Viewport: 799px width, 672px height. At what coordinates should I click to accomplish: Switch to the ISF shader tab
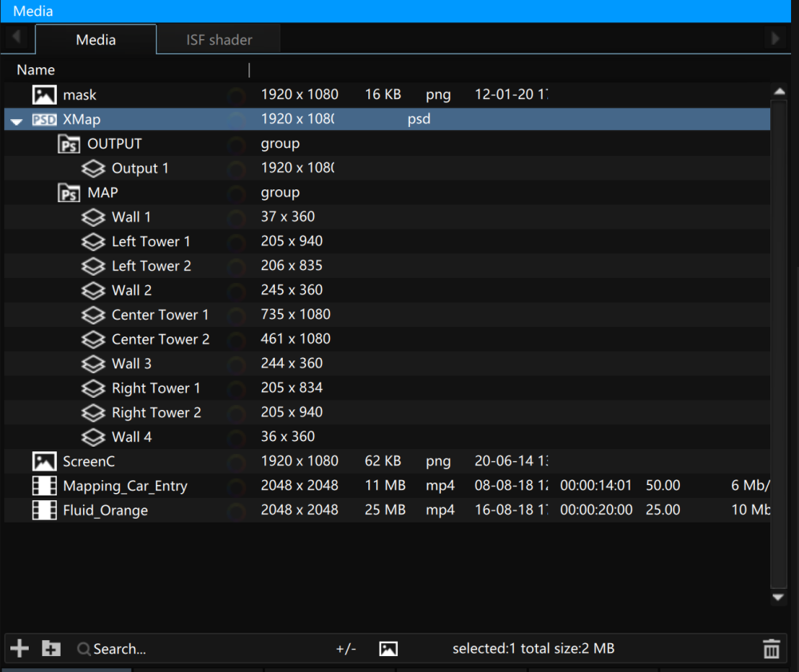tap(219, 40)
